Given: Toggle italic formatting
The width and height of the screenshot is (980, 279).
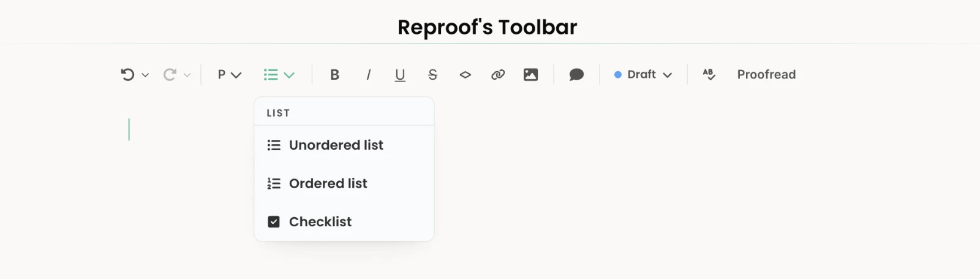Looking at the screenshot, I should pos(368,75).
